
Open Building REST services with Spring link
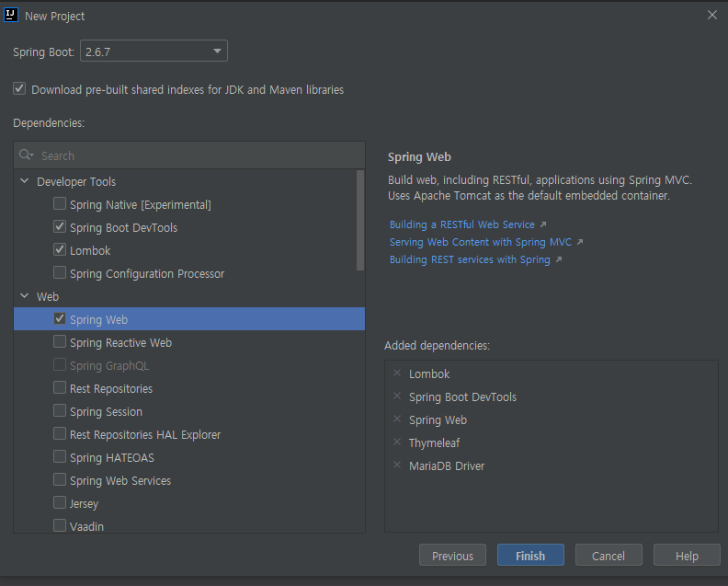(470, 259)
